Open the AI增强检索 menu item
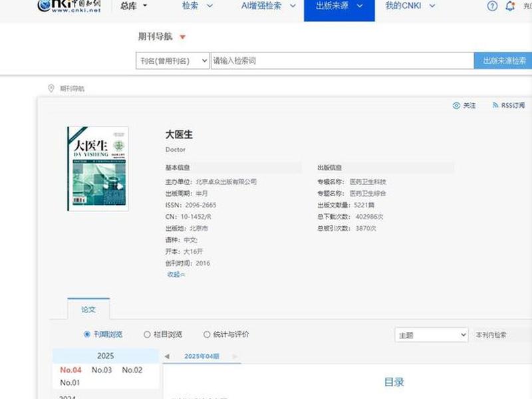 click(261, 6)
